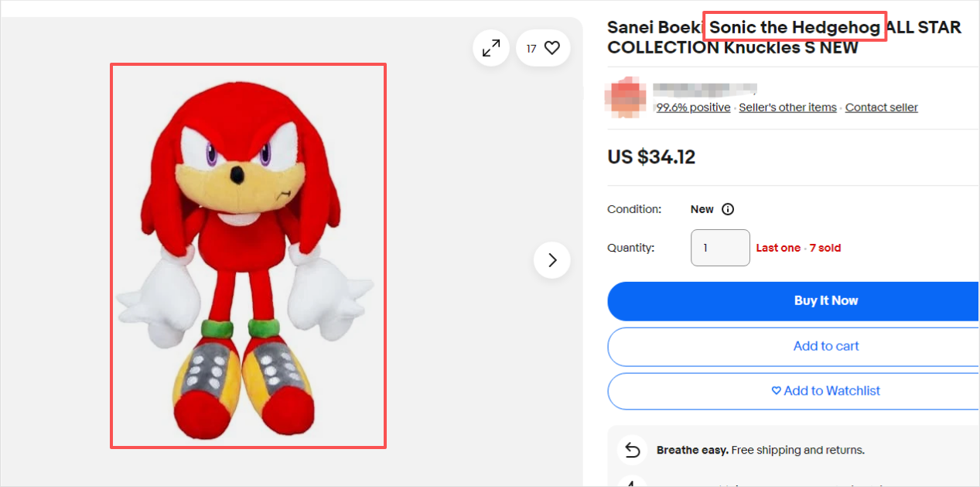Click the "New" condition value
The width and height of the screenshot is (980, 487).
pos(702,209)
